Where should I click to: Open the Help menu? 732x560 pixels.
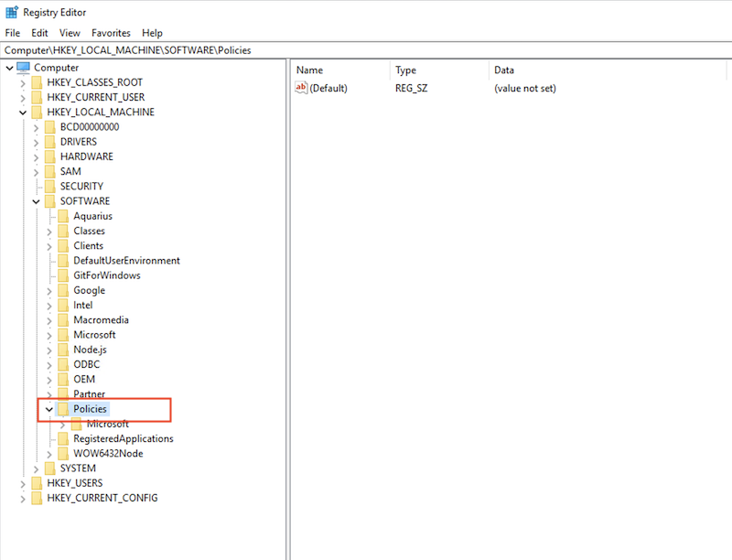click(x=152, y=33)
